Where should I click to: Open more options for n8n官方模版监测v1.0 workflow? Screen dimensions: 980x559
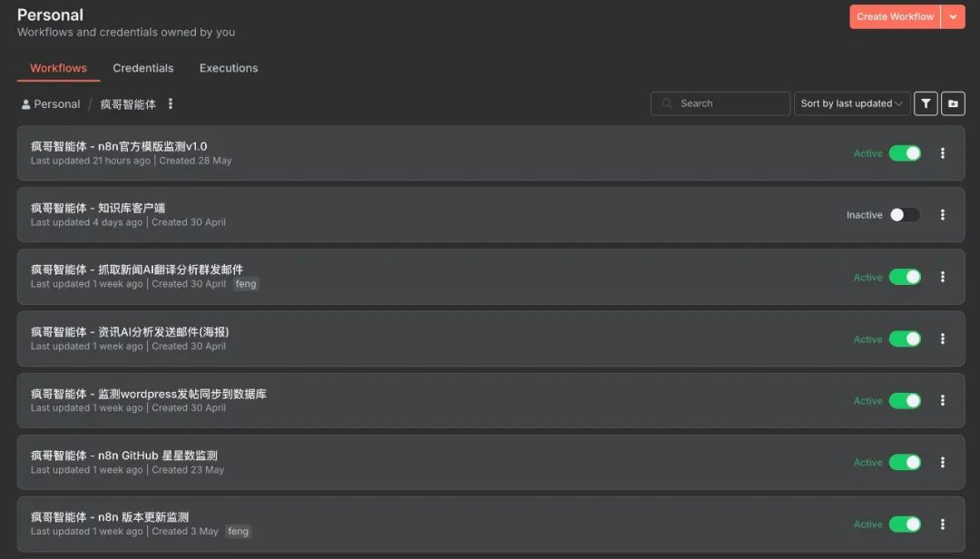[x=943, y=153]
